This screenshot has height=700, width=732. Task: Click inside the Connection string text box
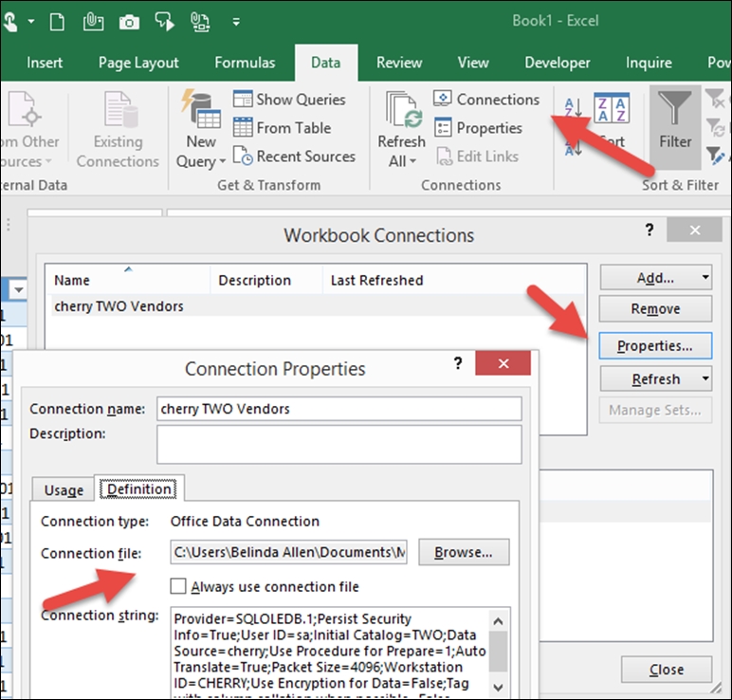(x=331, y=651)
